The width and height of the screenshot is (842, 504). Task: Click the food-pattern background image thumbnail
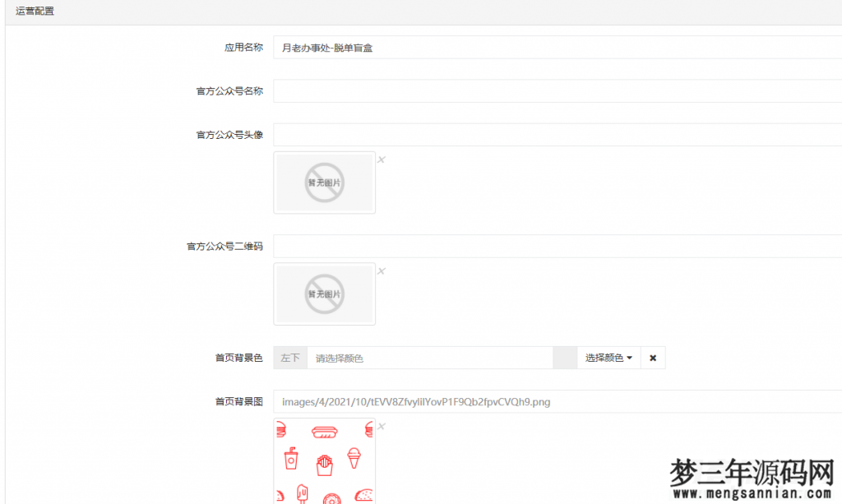324,460
